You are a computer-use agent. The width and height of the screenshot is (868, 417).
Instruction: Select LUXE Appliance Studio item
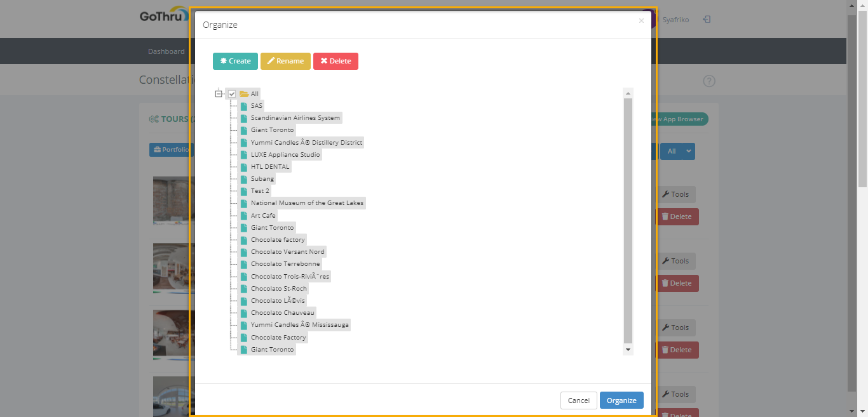(x=285, y=154)
